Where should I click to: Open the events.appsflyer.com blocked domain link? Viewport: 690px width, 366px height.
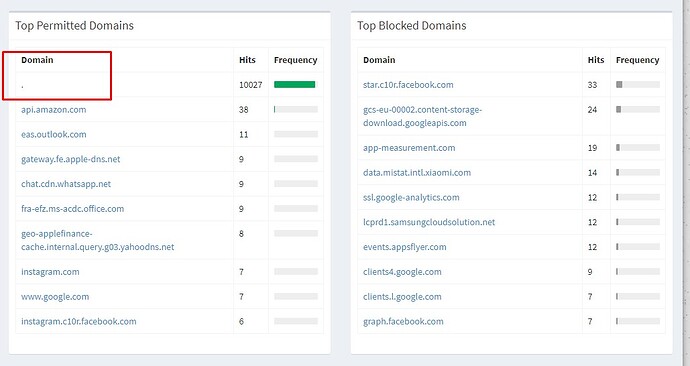[x=404, y=247]
